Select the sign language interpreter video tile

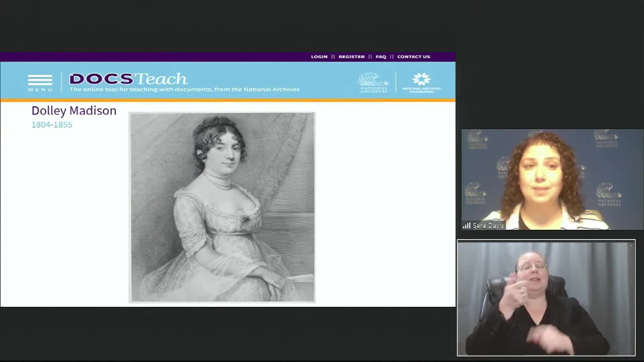(x=546, y=298)
